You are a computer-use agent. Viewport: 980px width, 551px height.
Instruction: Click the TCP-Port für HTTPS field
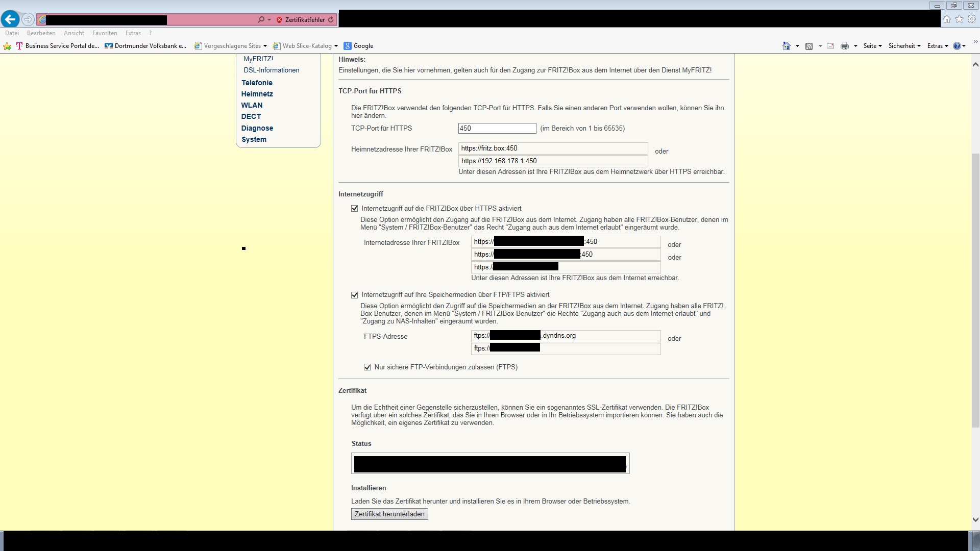point(497,128)
